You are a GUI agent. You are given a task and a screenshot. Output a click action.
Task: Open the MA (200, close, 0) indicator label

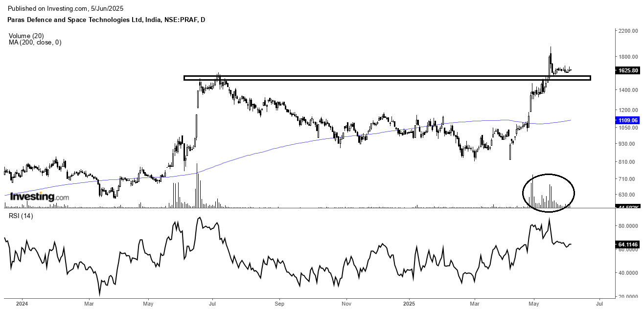coord(35,43)
